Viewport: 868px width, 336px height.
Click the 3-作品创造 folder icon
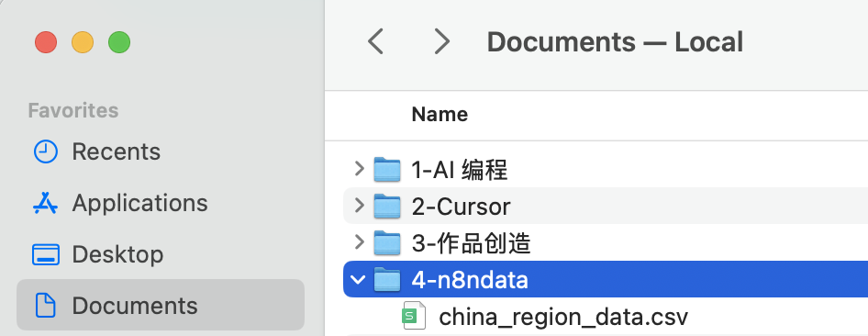387,243
